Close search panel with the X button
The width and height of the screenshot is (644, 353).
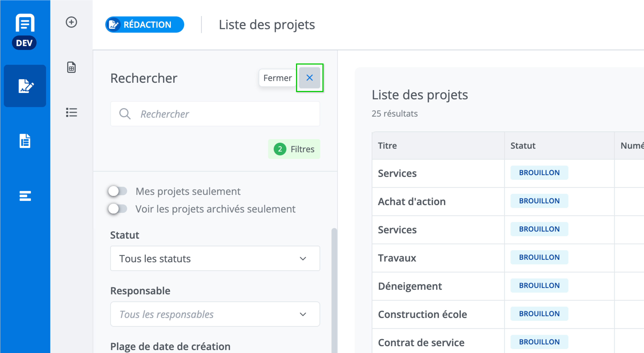pyautogui.click(x=309, y=78)
